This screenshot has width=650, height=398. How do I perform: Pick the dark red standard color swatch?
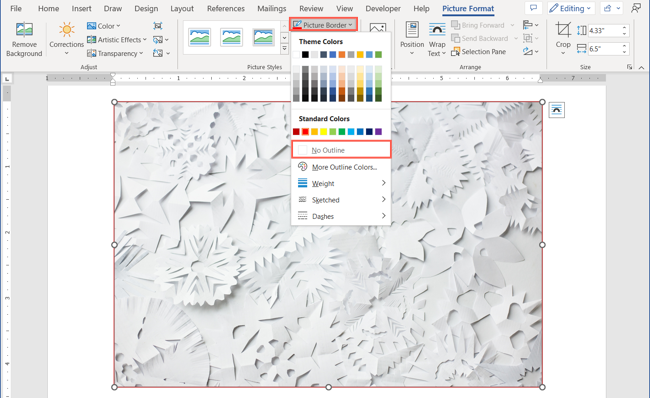(x=296, y=131)
